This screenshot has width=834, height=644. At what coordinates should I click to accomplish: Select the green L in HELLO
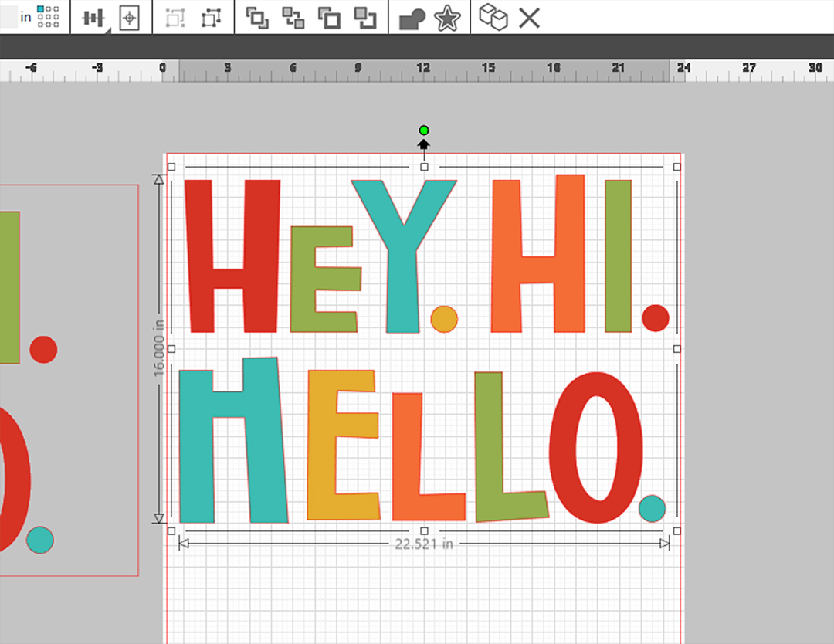[490, 446]
